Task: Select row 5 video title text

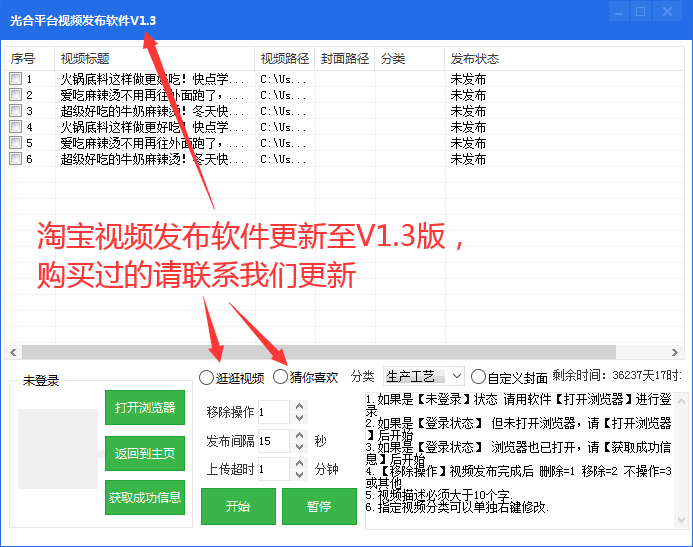Action: [x=152, y=143]
